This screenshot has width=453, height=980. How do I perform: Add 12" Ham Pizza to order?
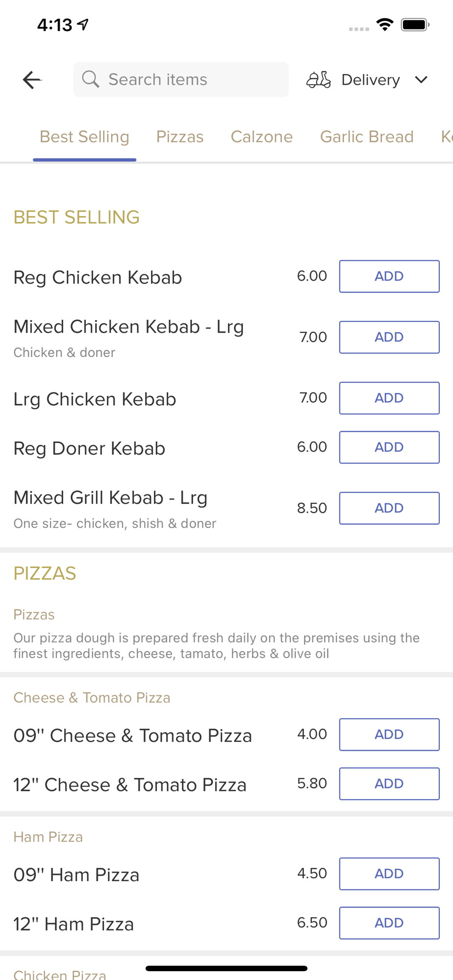(389, 923)
